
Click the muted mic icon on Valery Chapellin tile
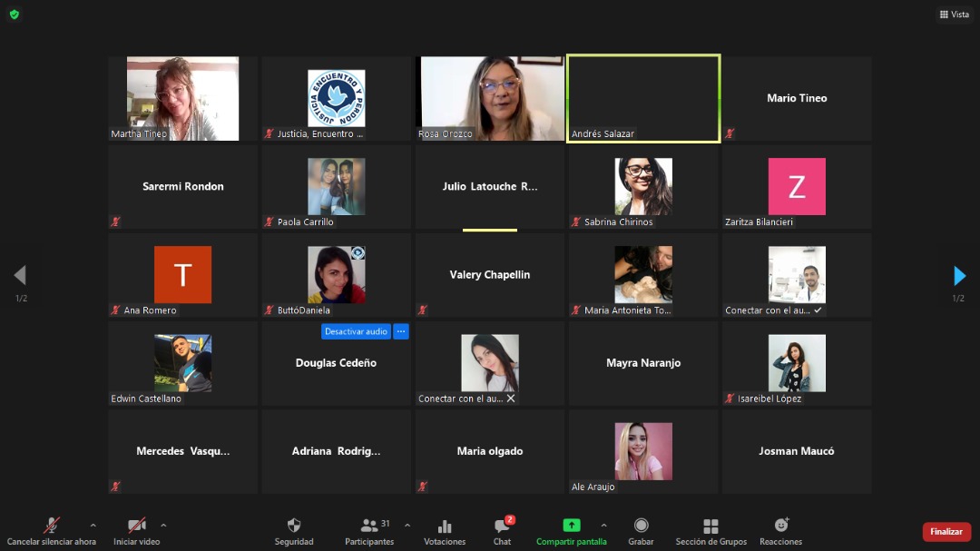pyautogui.click(x=423, y=310)
